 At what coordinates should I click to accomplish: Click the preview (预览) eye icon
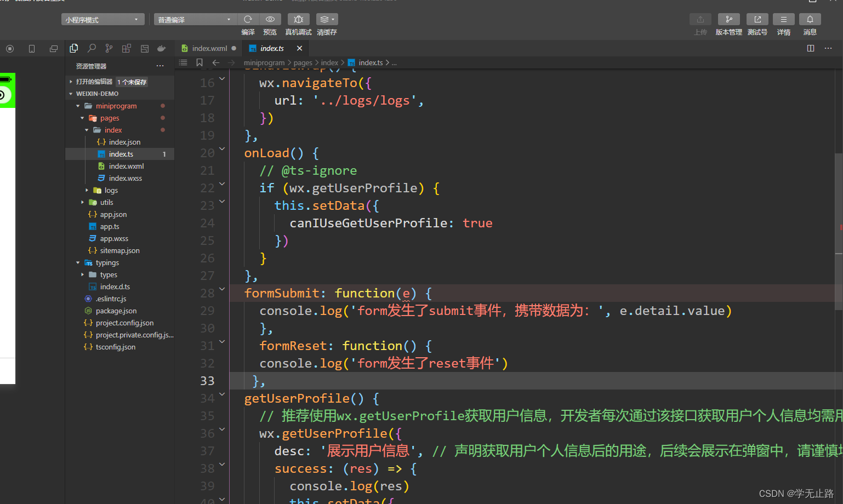click(x=270, y=19)
